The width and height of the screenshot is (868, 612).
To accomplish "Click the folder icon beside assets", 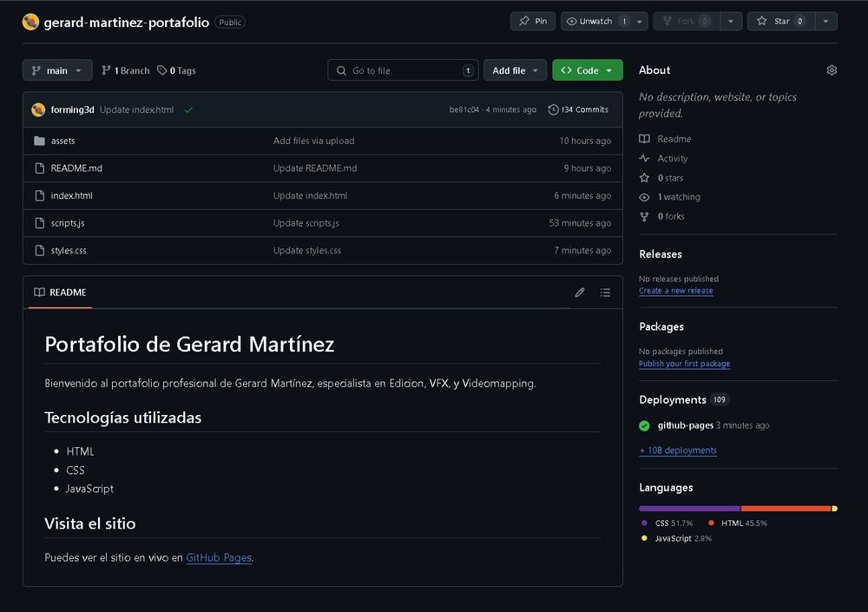I will pos(39,141).
